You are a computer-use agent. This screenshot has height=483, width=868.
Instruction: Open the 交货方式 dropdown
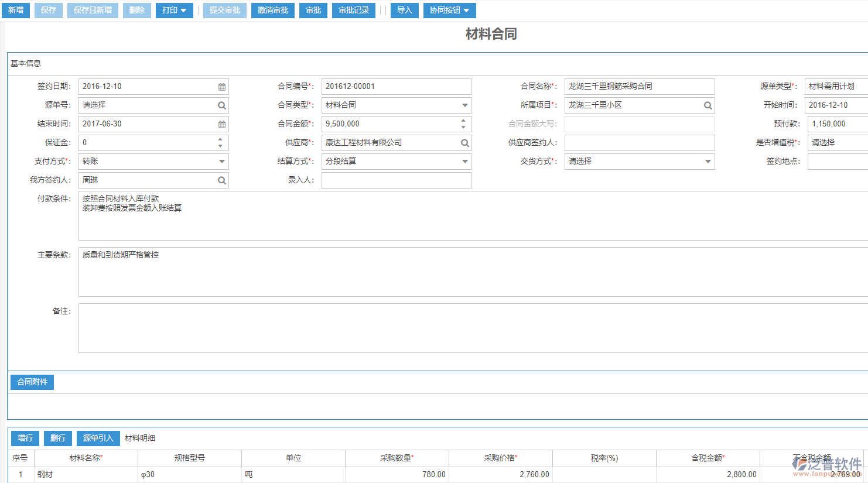coord(708,161)
